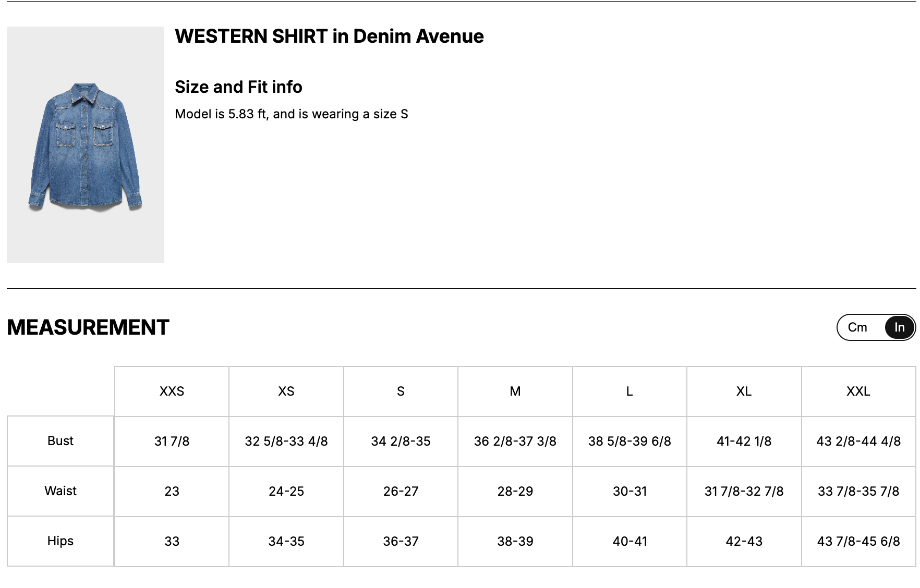Click the Hips row label
Image resolution: width=920 pixels, height=588 pixels.
pyautogui.click(x=60, y=541)
